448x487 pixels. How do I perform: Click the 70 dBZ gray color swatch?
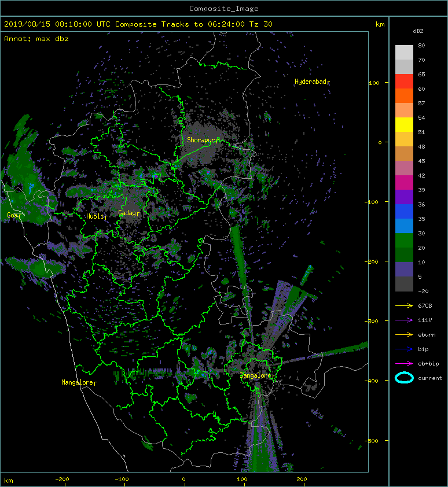click(404, 67)
